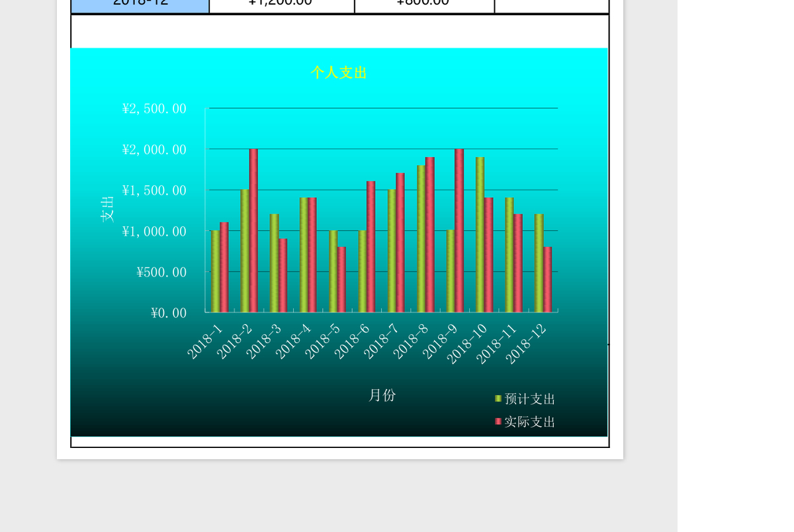Select the ¥500.00 axis label
The height and width of the screenshot is (532, 794).
coord(161,272)
